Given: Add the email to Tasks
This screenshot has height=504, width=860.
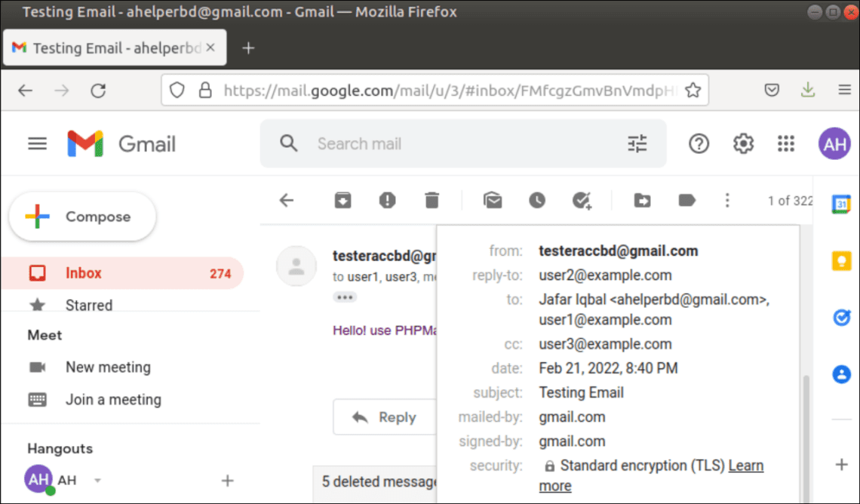Looking at the screenshot, I should [x=581, y=200].
